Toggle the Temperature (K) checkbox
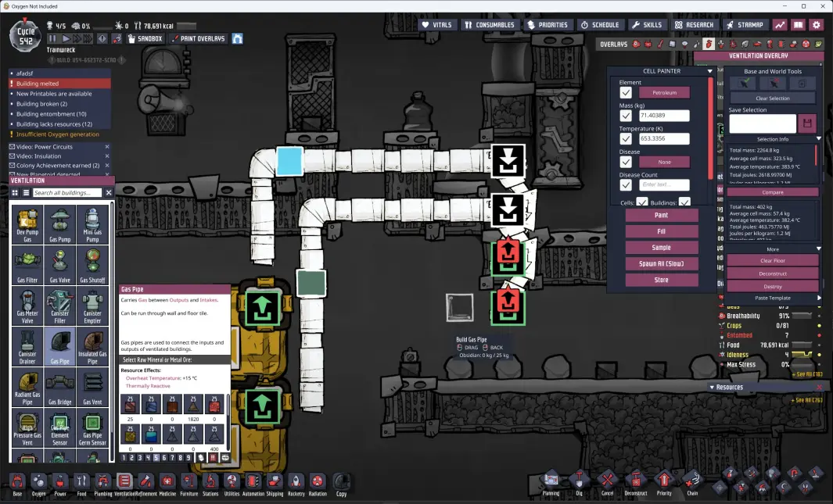Image resolution: width=833 pixels, height=504 pixels. click(x=626, y=139)
